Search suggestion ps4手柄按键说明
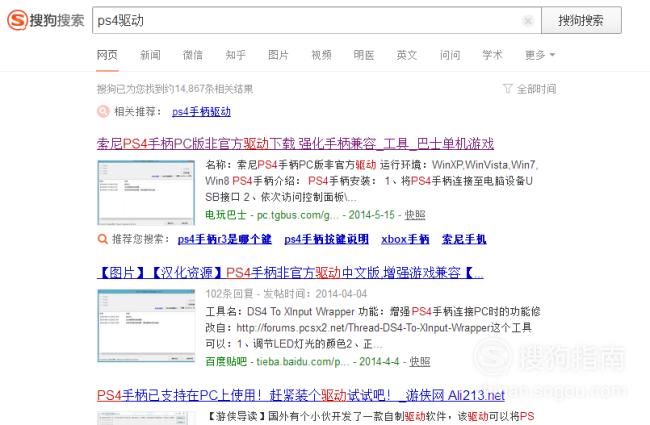Screen dimensions: 650x425 pyautogui.click(x=326, y=239)
